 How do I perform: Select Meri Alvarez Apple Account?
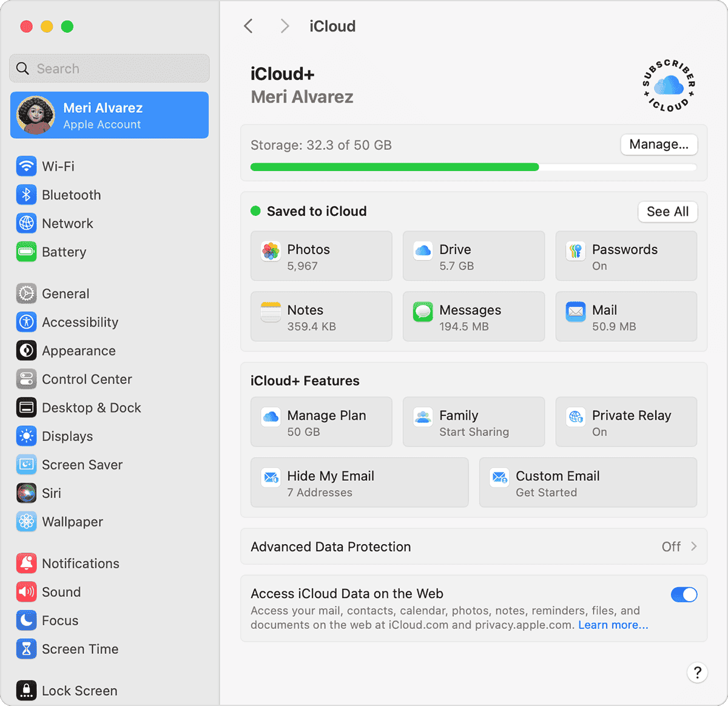coord(109,115)
